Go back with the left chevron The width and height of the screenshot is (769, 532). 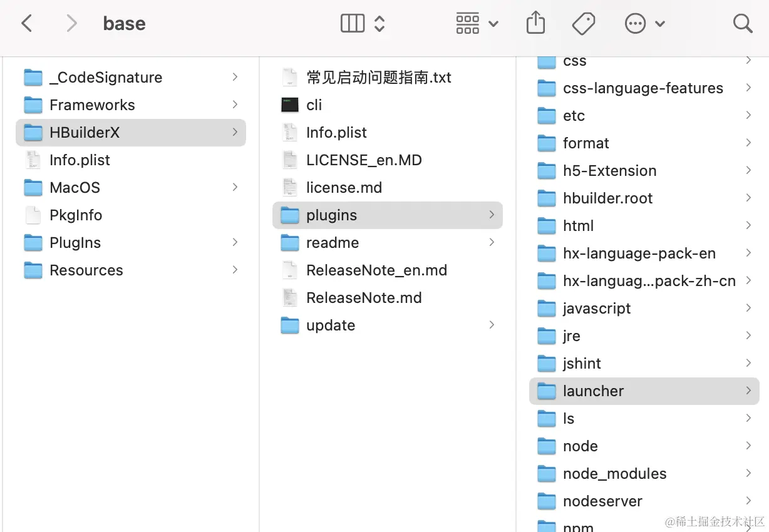[26, 24]
